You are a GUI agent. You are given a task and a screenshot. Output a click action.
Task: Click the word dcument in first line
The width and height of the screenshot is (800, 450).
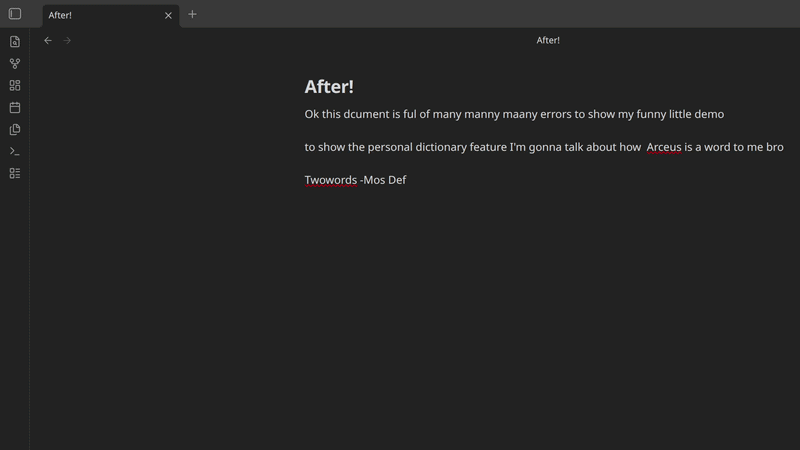click(x=366, y=114)
